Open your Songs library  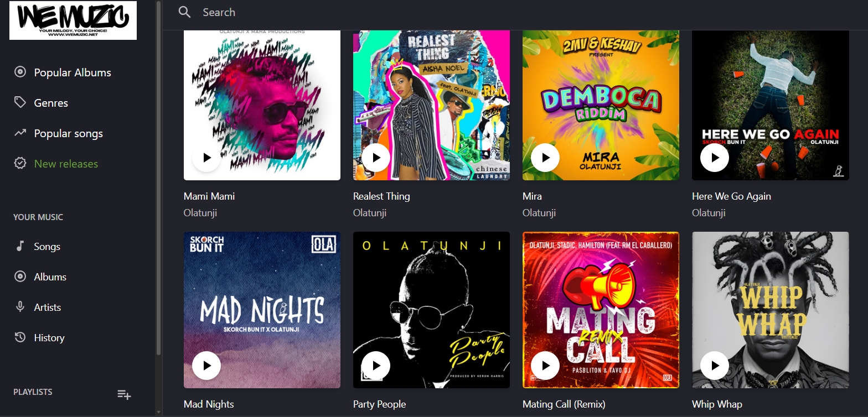click(37, 247)
